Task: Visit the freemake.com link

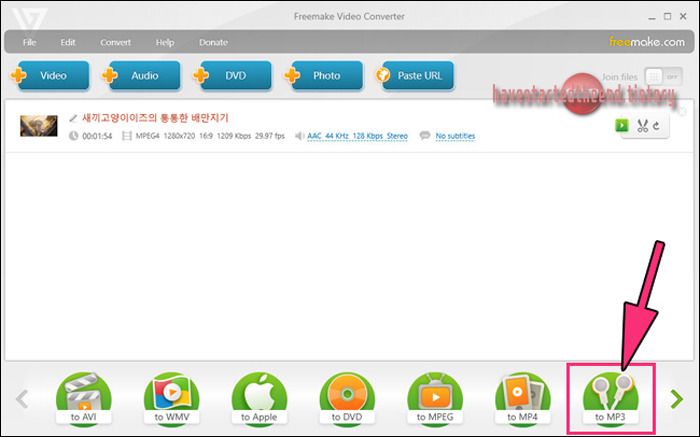Action: (x=647, y=42)
